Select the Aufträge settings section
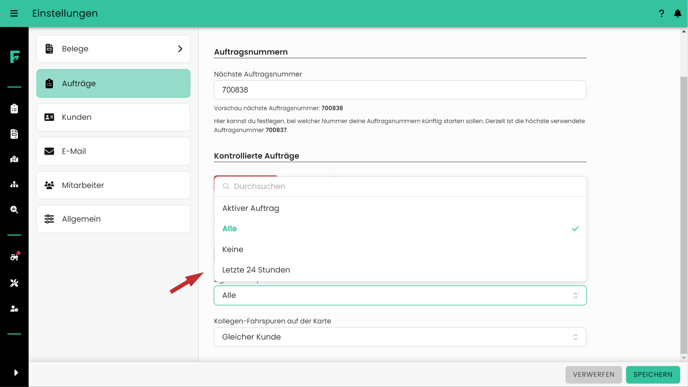688x387 pixels. pyautogui.click(x=113, y=83)
